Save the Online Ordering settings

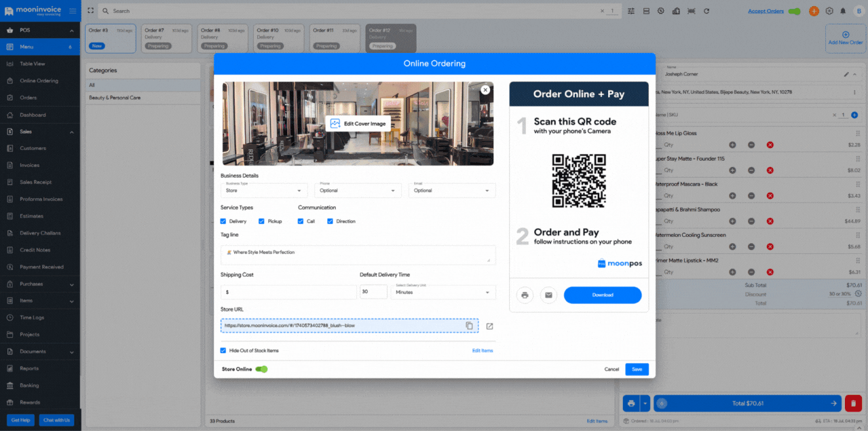click(x=637, y=369)
